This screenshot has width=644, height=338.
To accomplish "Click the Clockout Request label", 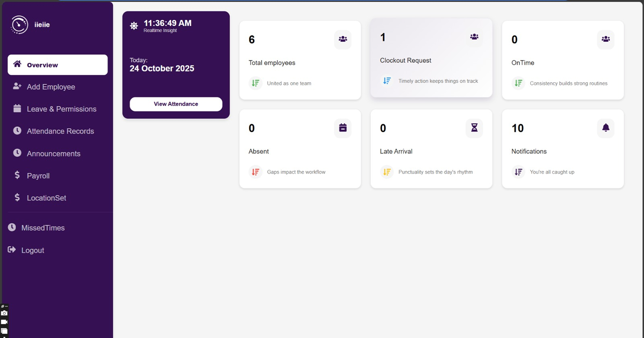I will (x=405, y=60).
